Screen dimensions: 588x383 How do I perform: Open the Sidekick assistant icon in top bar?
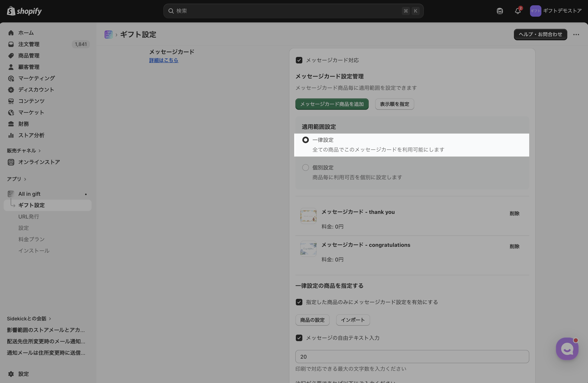tap(499, 11)
